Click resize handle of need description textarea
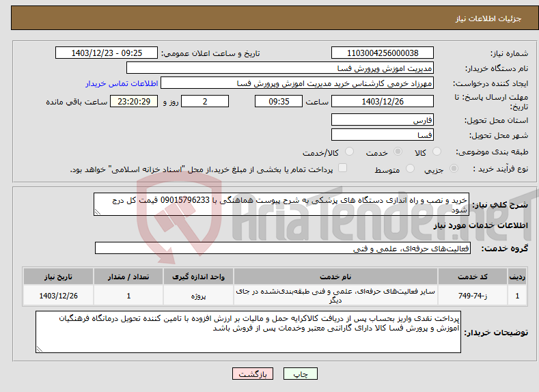 point(98,212)
